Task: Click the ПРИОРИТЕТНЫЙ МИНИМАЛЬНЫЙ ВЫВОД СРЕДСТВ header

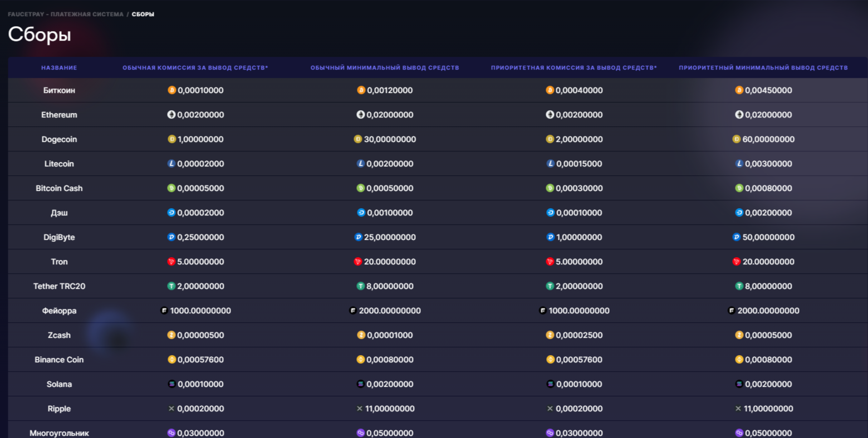Action: (x=763, y=68)
